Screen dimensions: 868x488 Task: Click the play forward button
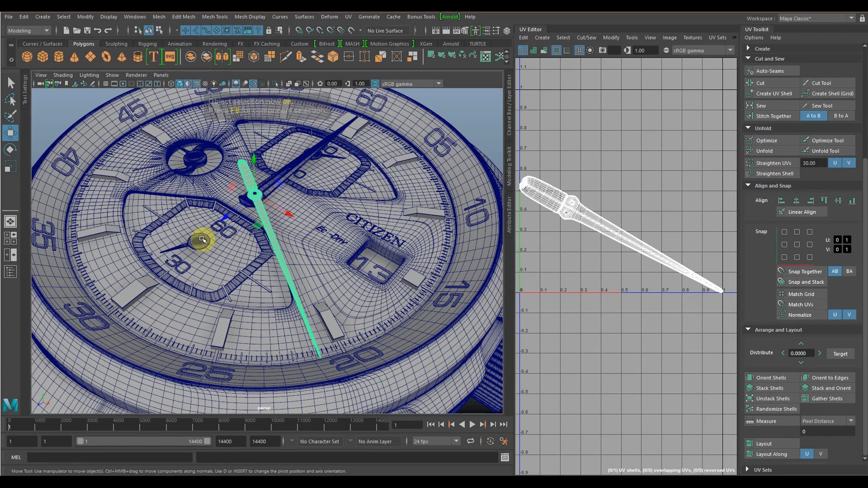point(472,424)
